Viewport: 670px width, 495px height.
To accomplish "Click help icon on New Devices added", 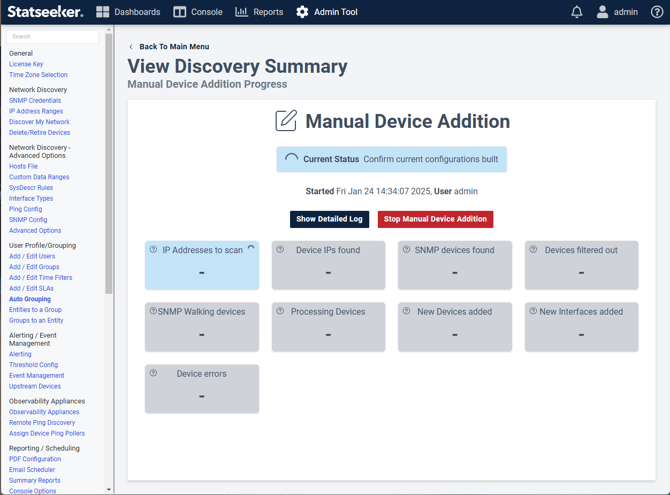I will click(x=407, y=311).
